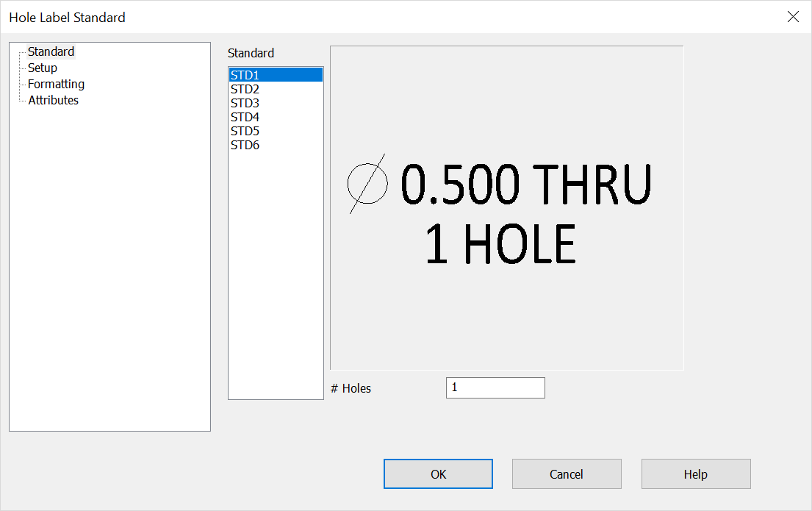Open the Attributes settings page
The height and width of the screenshot is (511, 812).
pos(53,100)
